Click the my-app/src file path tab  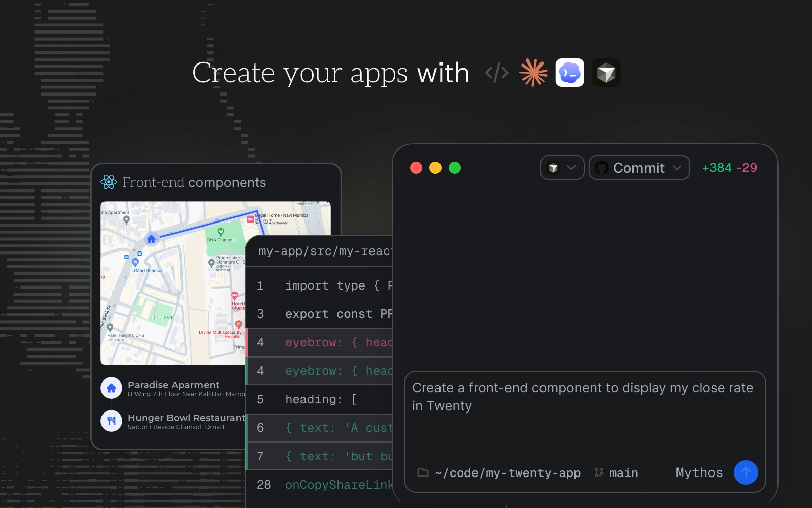point(325,251)
